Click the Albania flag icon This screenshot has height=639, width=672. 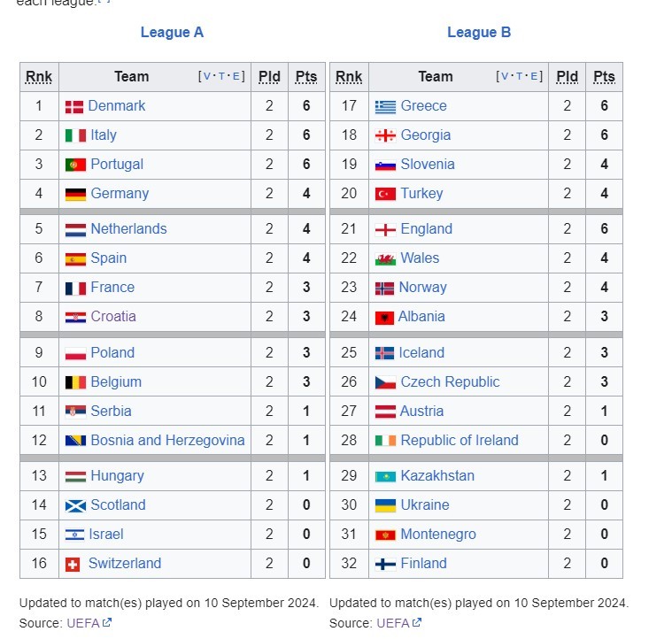(x=384, y=318)
